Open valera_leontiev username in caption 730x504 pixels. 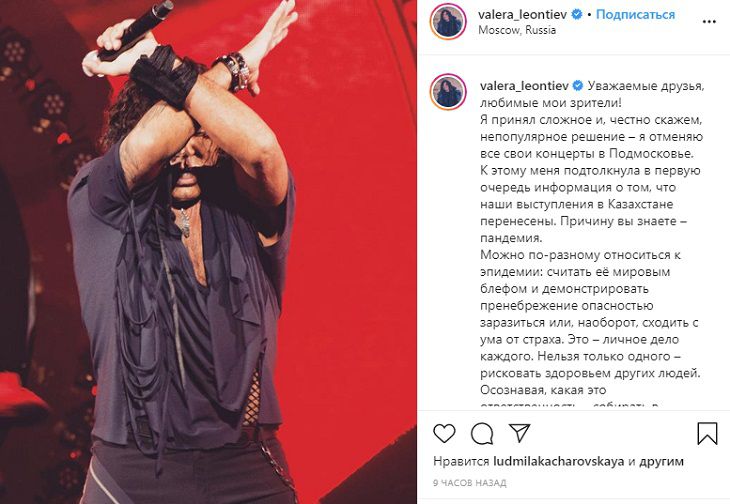(x=524, y=86)
